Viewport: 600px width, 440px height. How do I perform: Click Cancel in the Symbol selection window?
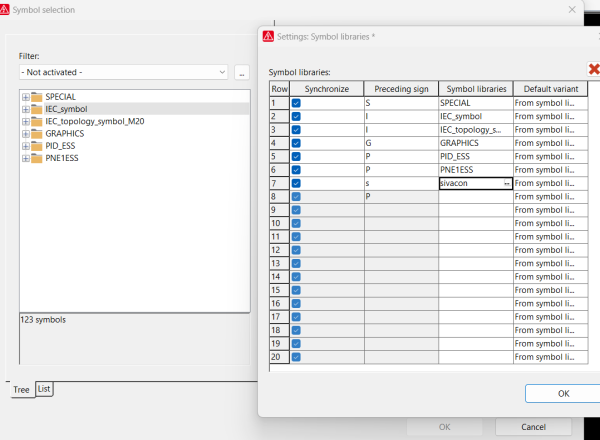click(x=533, y=427)
